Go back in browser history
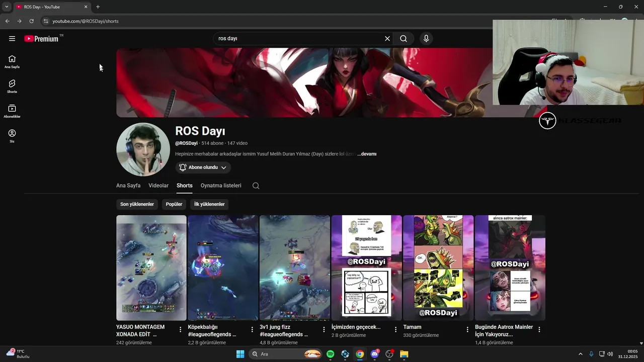 click(x=7, y=21)
